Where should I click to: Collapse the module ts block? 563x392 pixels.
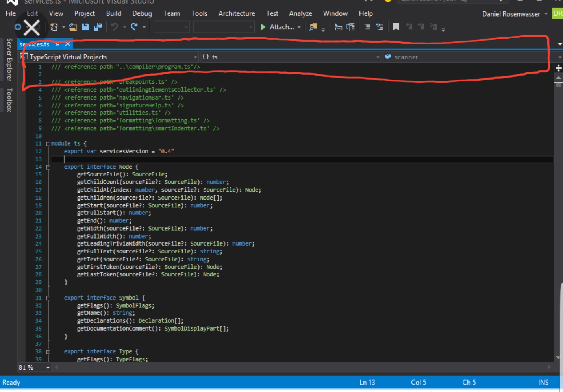(48, 144)
